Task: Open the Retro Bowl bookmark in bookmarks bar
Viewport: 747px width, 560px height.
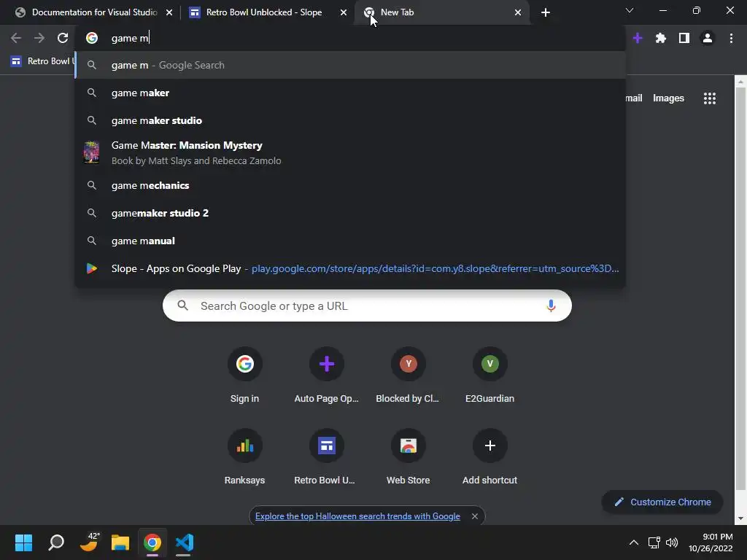Action: 43,61
